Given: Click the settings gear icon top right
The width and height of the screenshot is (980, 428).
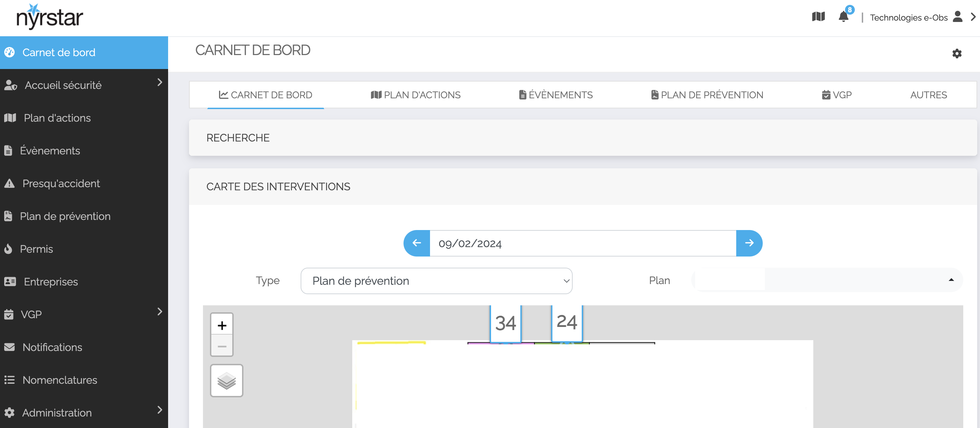Looking at the screenshot, I should click(957, 53).
